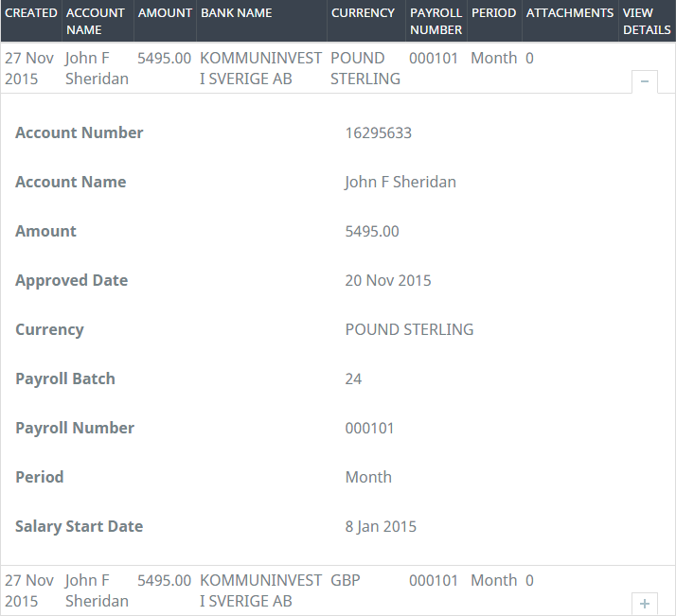This screenshot has height=616, width=676.
Task: Click the GBP currency cell in the last row
Action: click(x=347, y=580)
